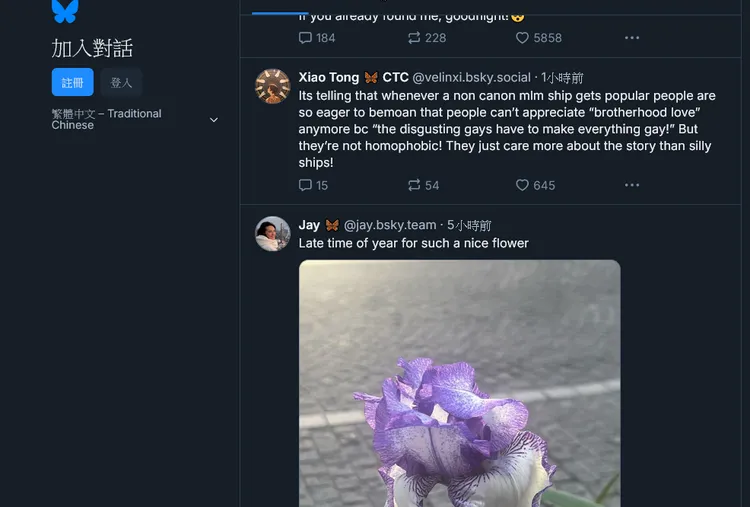Open Xiao Tong's profile avatar
This screenshot has width=750, height=507.
(273, 87)
